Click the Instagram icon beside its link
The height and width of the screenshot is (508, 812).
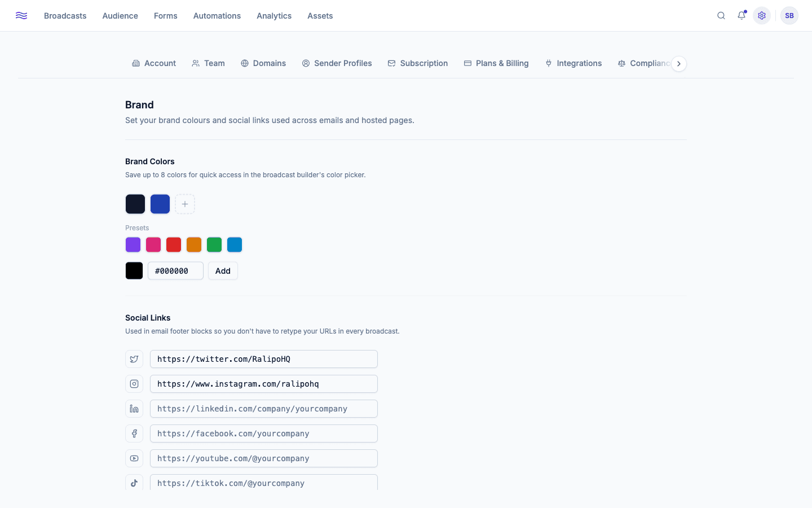134,384
